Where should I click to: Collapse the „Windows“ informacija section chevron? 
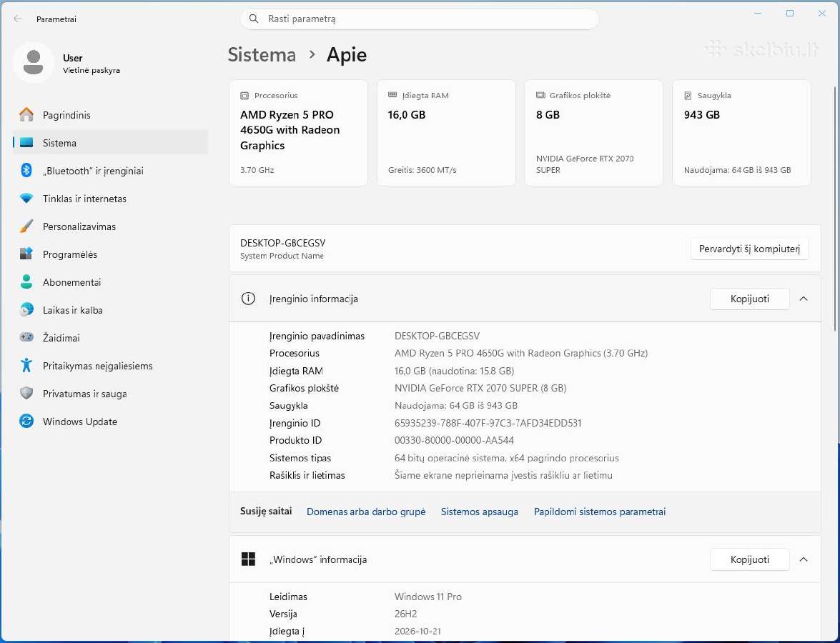click(804, 559)
